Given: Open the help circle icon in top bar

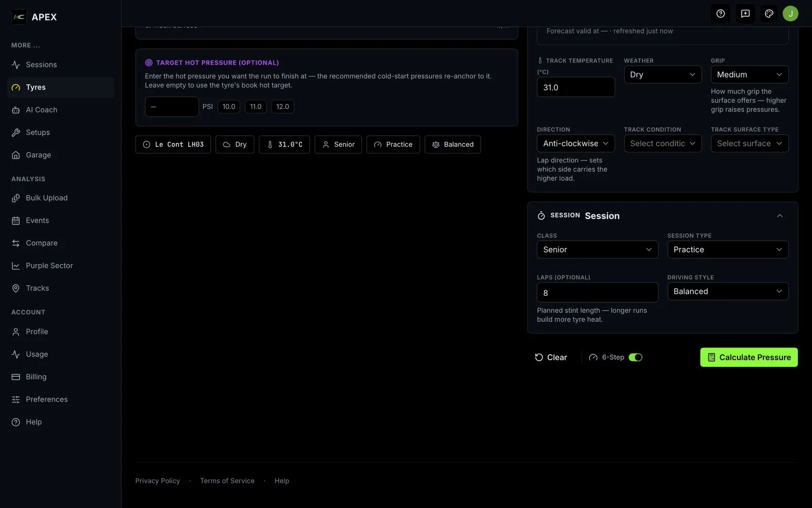Looking at the screenshot, I should click(721, 14).
